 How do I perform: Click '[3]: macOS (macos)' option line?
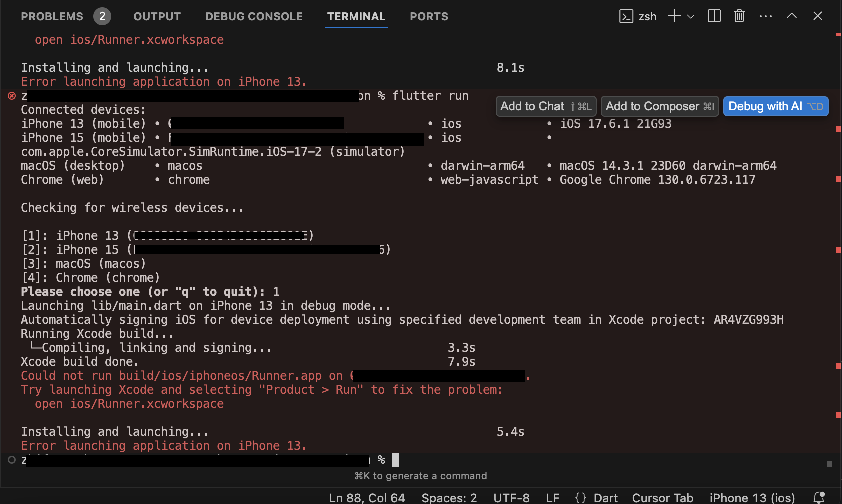(x=84, y=263)
